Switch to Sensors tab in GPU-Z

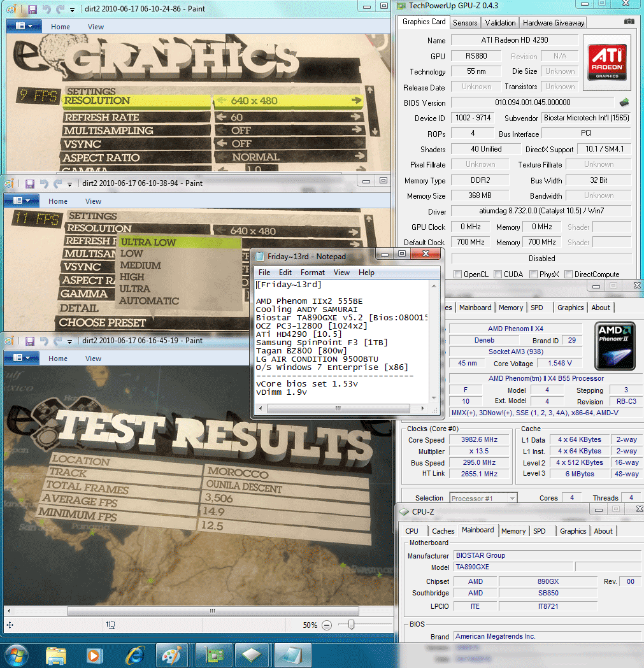pyautogui.click(x=465, y=22)
